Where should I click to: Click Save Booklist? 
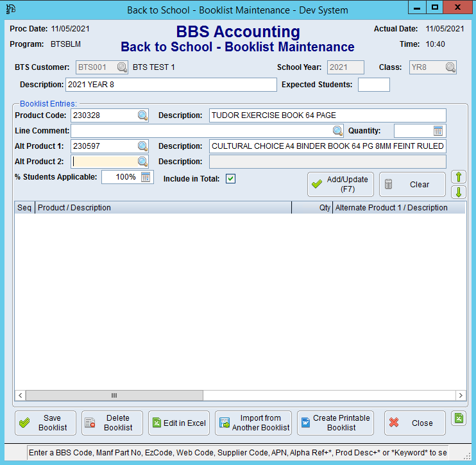click(45, 423)
